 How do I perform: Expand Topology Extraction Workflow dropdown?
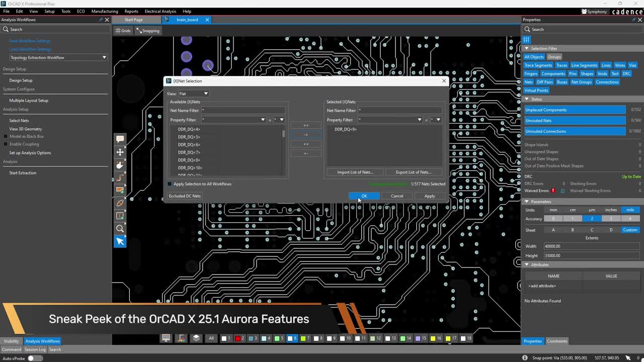tap(58, 57)
